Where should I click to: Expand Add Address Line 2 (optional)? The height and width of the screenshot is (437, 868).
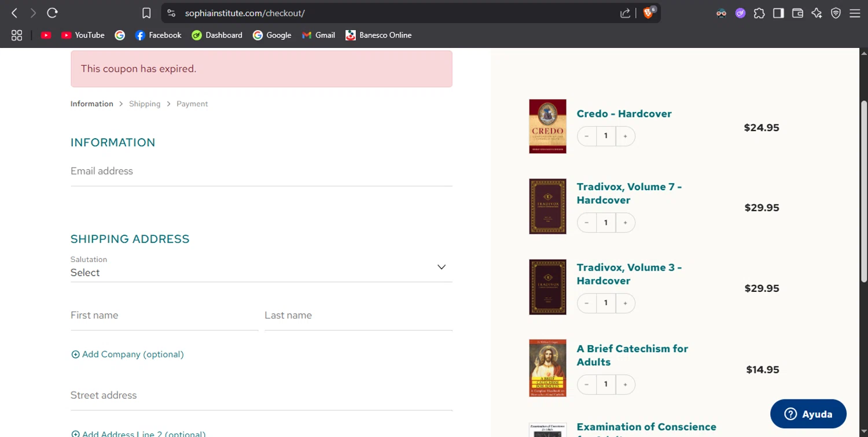coord(138,434)
